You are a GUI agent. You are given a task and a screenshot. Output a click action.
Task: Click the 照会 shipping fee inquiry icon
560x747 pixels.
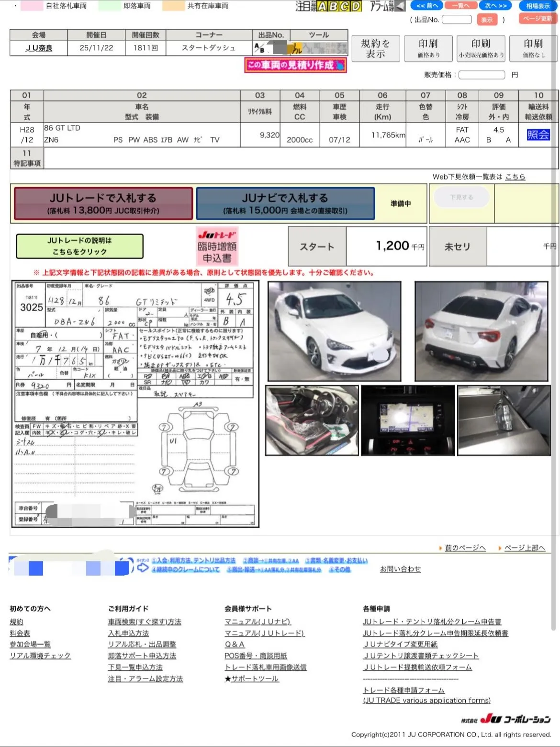(x=538, y=135)
